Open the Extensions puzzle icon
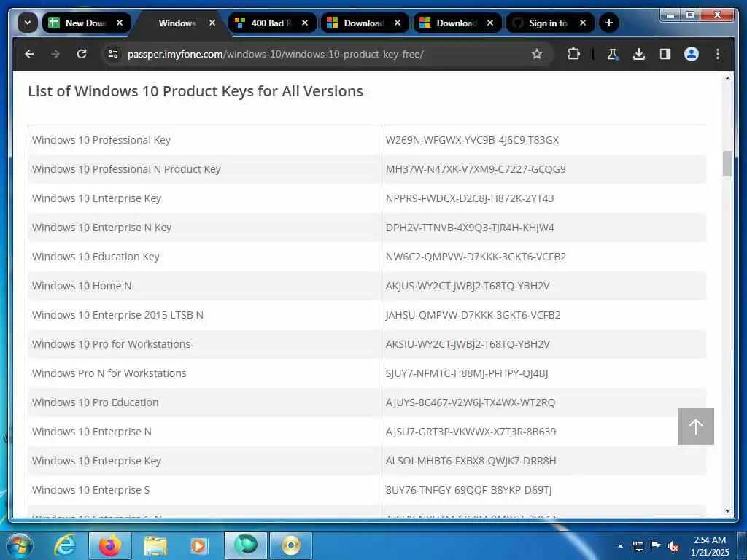The height and width of the screenshot is (560, 747). tap(573, 54)
